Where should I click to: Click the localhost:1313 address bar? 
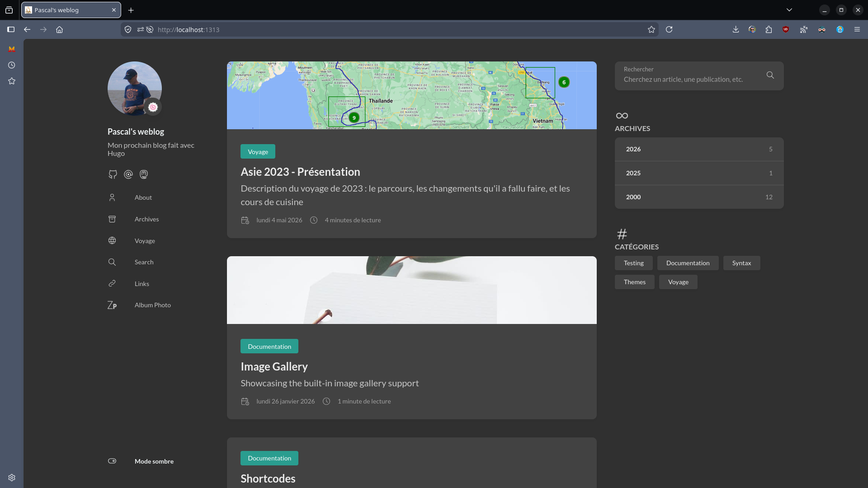point(389,29)
